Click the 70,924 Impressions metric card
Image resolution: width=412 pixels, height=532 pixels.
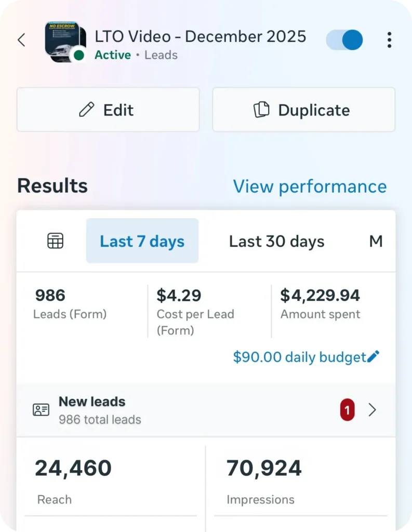click(300, 481)
